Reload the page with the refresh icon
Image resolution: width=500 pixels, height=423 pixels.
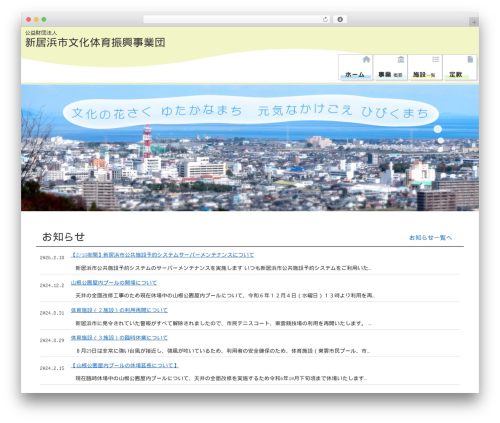pos(325,19)
